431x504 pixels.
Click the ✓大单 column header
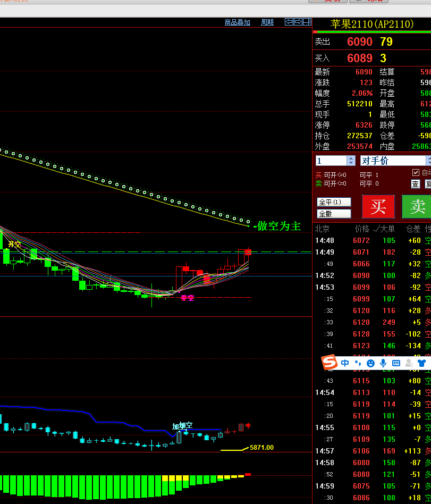click(384, 229)
